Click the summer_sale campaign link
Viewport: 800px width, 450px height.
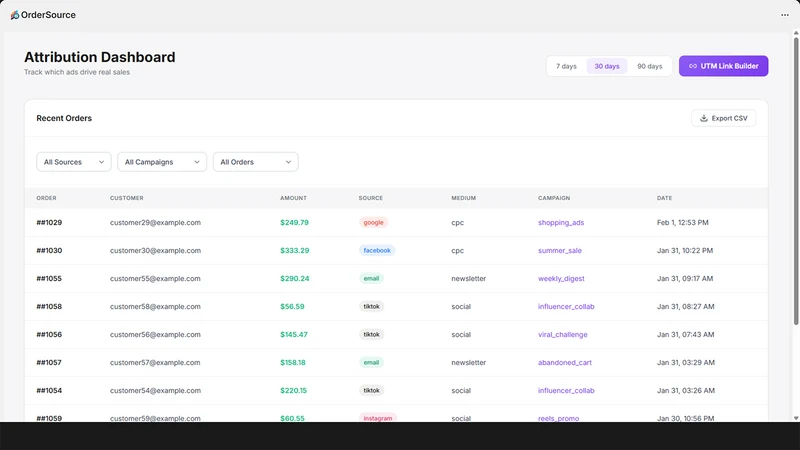coord(560,251)
